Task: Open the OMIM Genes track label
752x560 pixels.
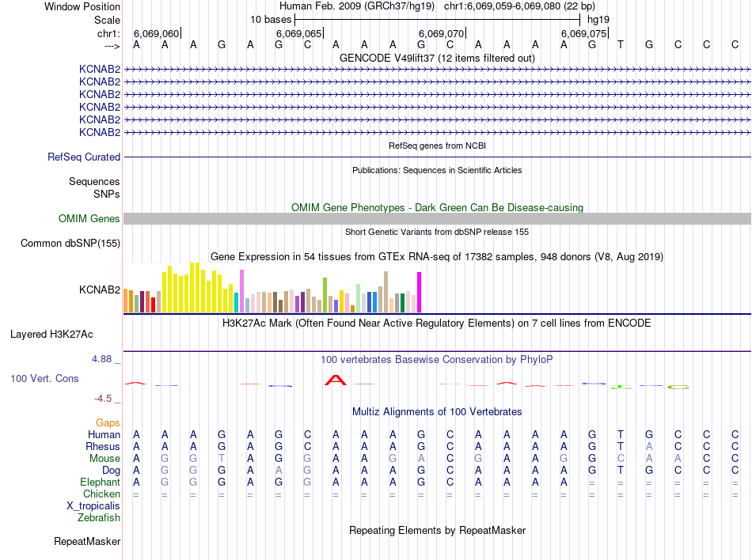Action: pyautogui.click(x=89, y=219)
